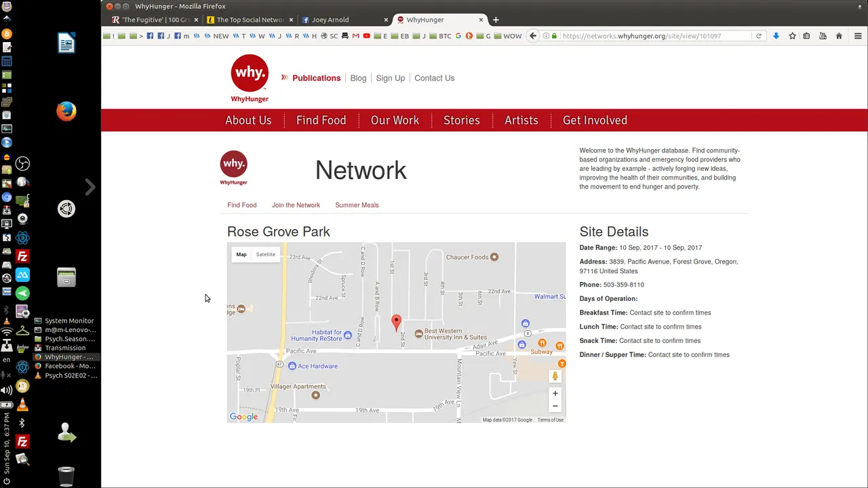Click the large Ubuntu logo icon in launcher

pyautogui.click(x=66, y=209)
